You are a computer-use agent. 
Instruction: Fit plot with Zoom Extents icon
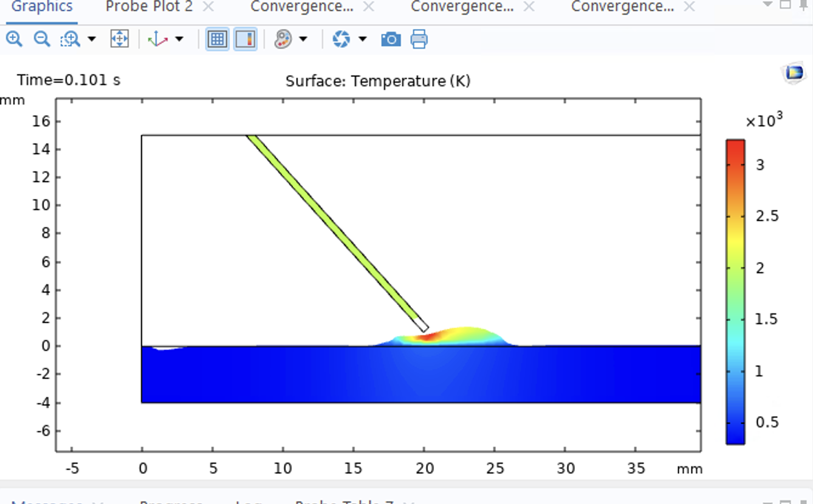pos(119,39)
